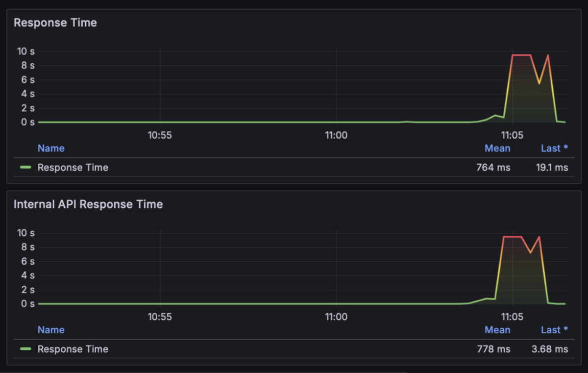The image size is (588, 373).
Task: Click the 11:00 label in top chart
Action: [x=336, y=135]
